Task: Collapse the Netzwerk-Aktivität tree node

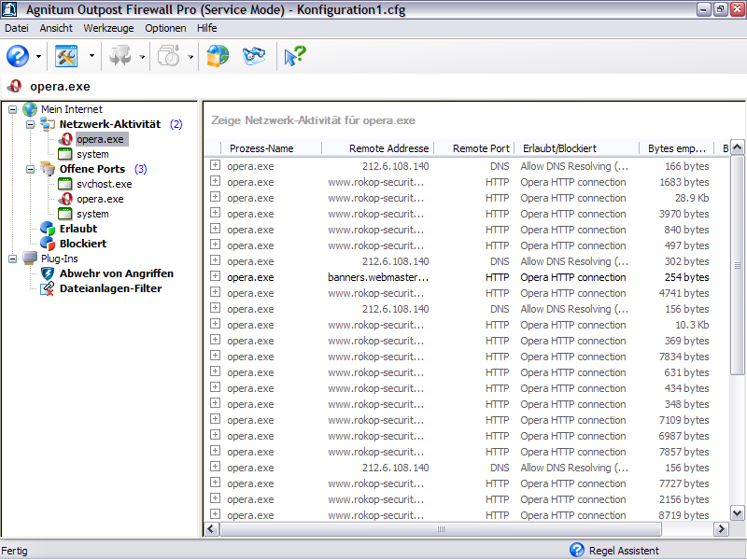Action: (31, 124)
